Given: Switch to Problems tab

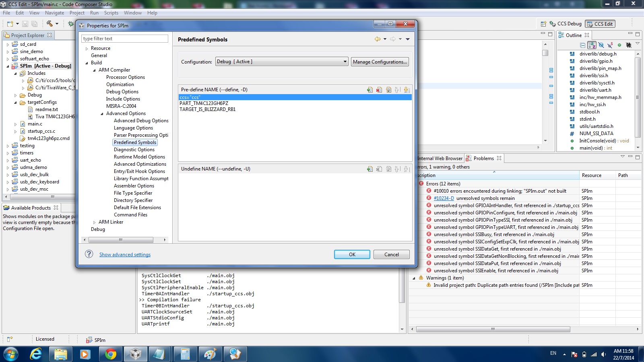Looking at the screenshot, I should (x=483, y=158).
